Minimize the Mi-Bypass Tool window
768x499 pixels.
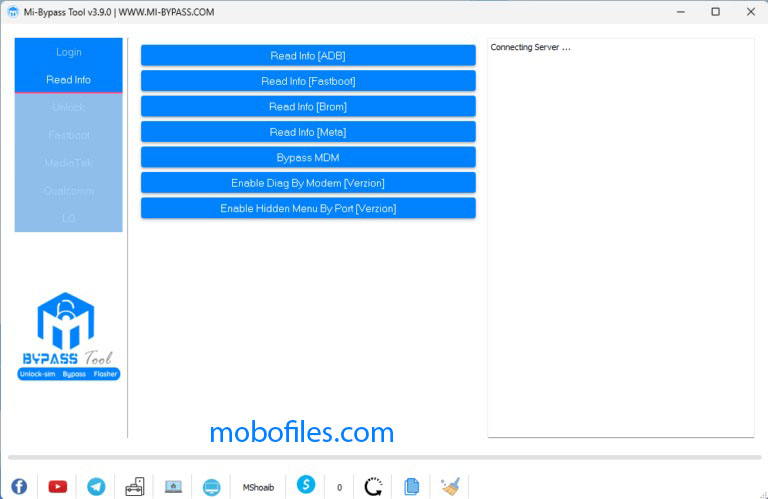pos(681,12)
